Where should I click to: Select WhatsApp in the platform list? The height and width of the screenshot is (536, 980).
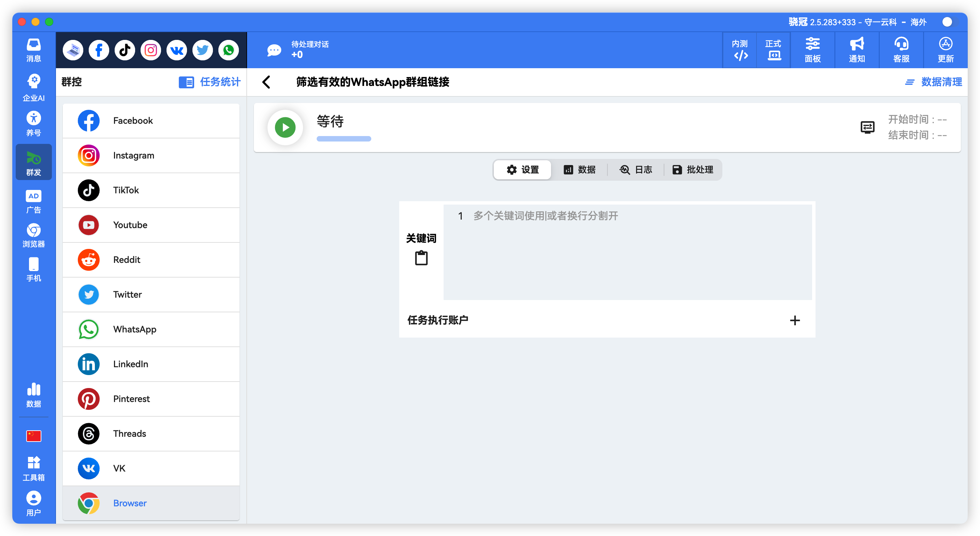coord(151,329)
